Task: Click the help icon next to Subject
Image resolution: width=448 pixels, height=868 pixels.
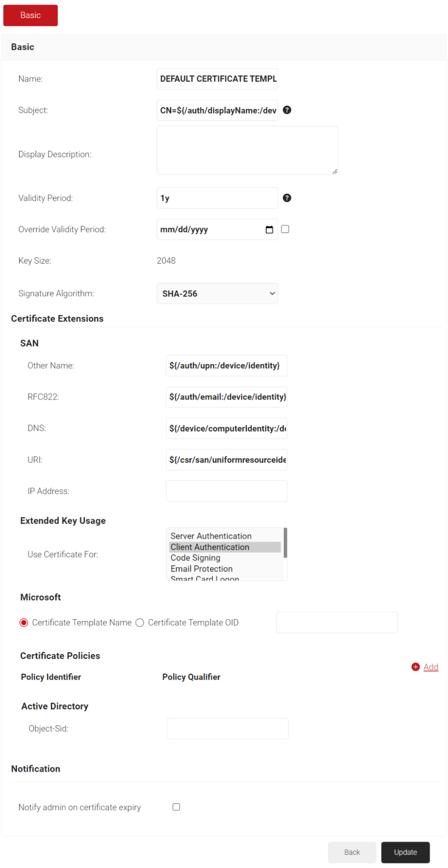Action: click(287, 110)
